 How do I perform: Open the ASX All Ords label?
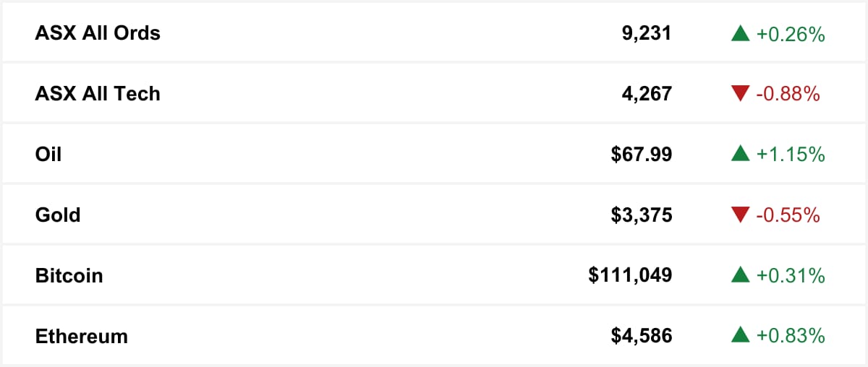(98, 33)
